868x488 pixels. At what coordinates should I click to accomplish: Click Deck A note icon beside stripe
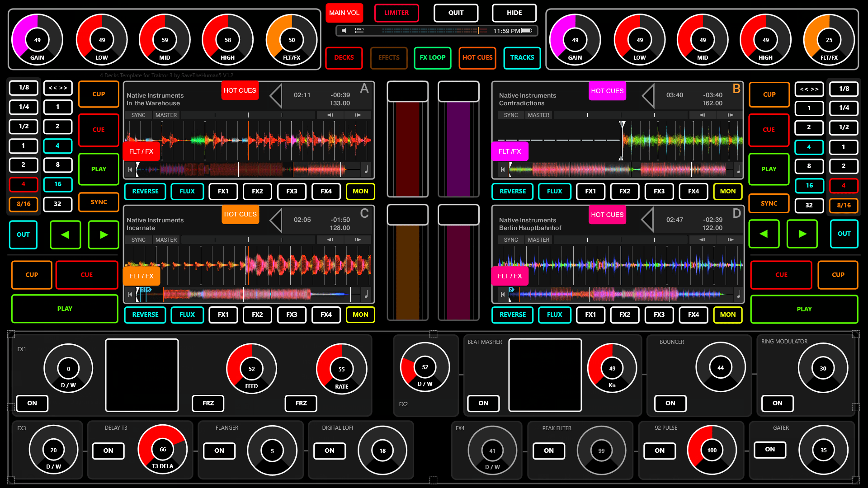(366, 170)
